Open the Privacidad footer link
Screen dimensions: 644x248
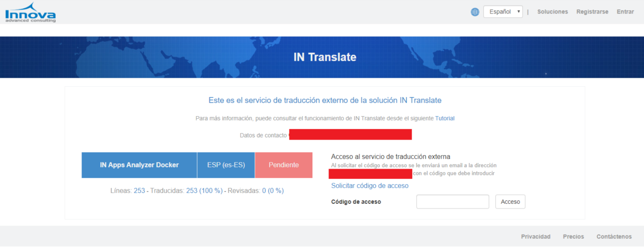[x=536, y=237]
